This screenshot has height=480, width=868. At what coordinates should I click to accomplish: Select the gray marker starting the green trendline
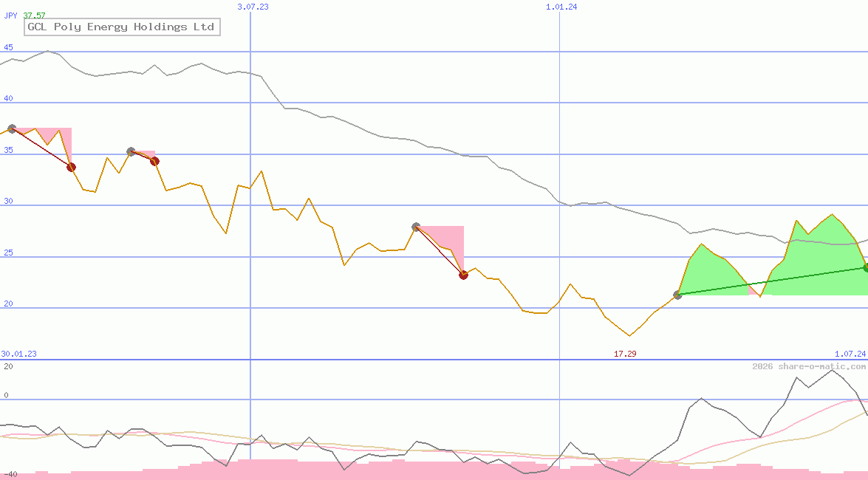(x=677, y=295)
